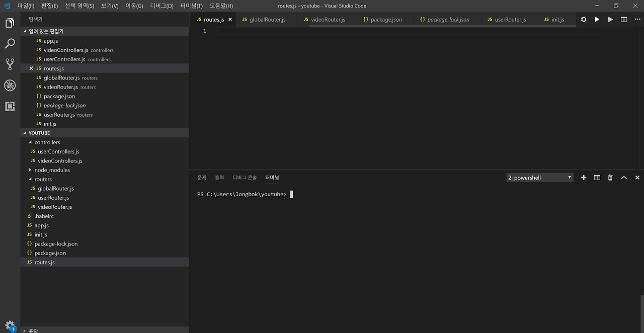Open the 도움말(H) menu
Viewport: 644px width, 333px height.
pos(221,6)
